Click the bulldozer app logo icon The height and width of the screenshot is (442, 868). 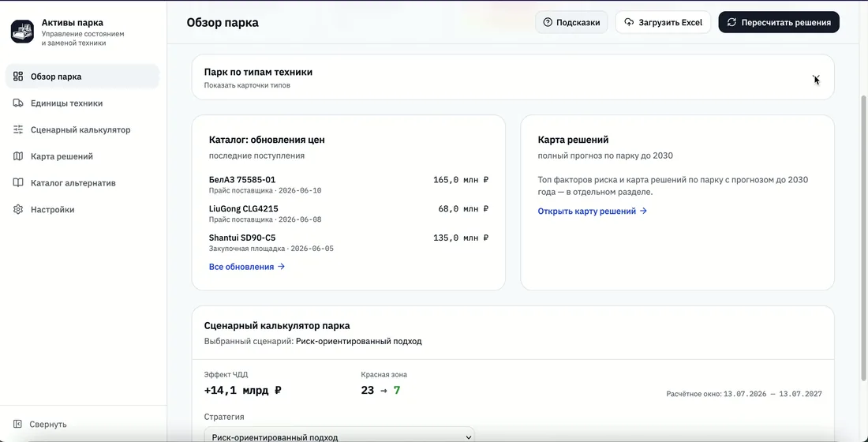coord(22,31)
